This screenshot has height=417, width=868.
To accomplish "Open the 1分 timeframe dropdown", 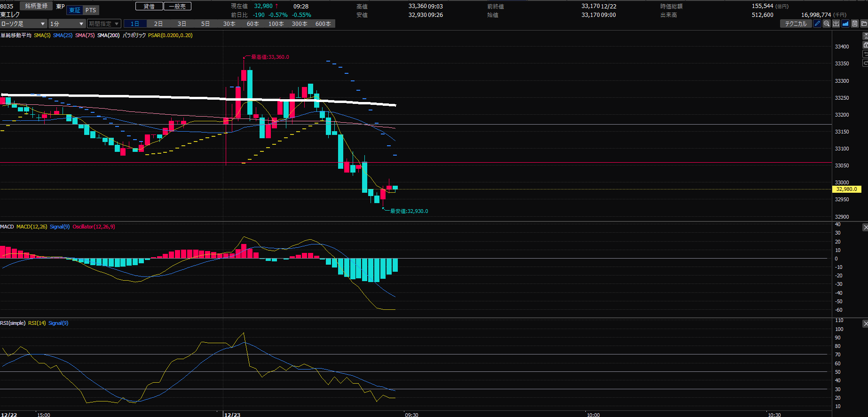I will tap(67, 24).
